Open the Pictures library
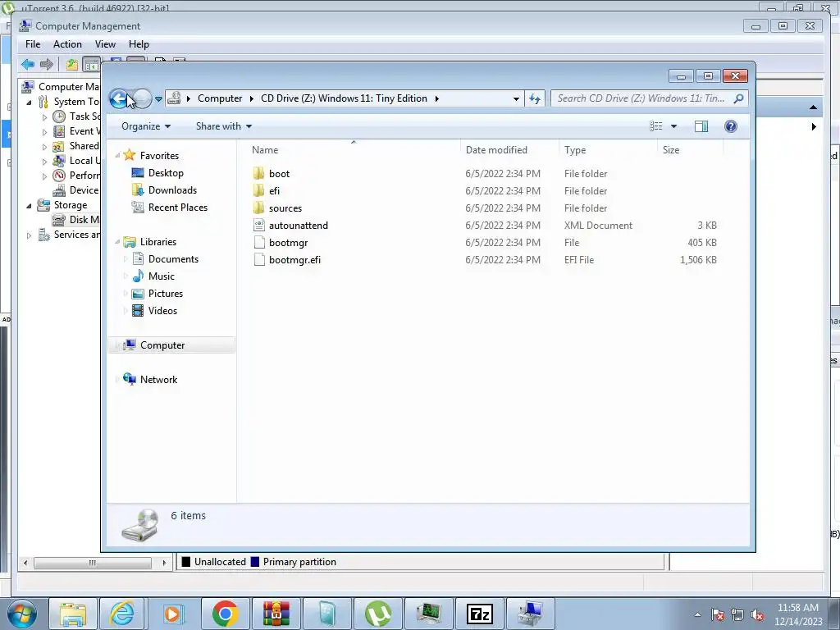The height and width of the screenshot is (630, 840). pyautogui.click(x=166, y=294)
